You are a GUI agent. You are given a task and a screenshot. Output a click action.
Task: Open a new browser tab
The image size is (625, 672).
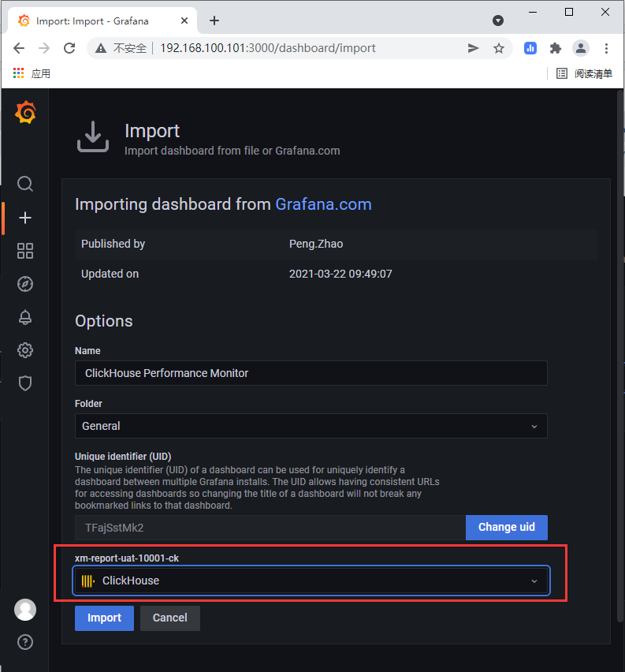(x=214, y=21)
